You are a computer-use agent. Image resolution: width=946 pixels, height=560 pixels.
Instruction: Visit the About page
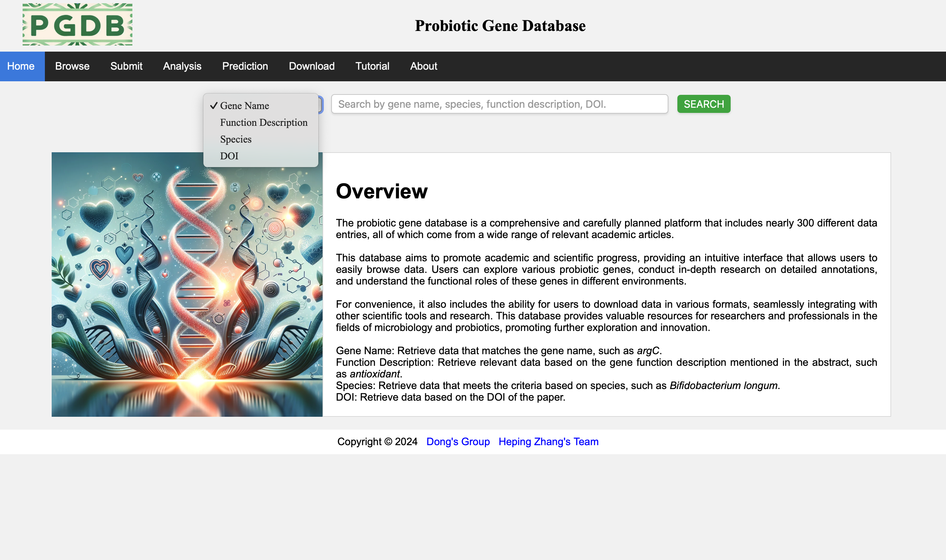[x=423, y=66]
